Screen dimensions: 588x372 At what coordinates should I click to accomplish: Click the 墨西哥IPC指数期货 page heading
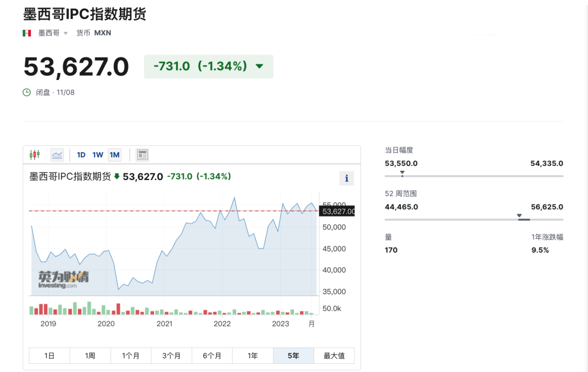[x=85, y=14]
